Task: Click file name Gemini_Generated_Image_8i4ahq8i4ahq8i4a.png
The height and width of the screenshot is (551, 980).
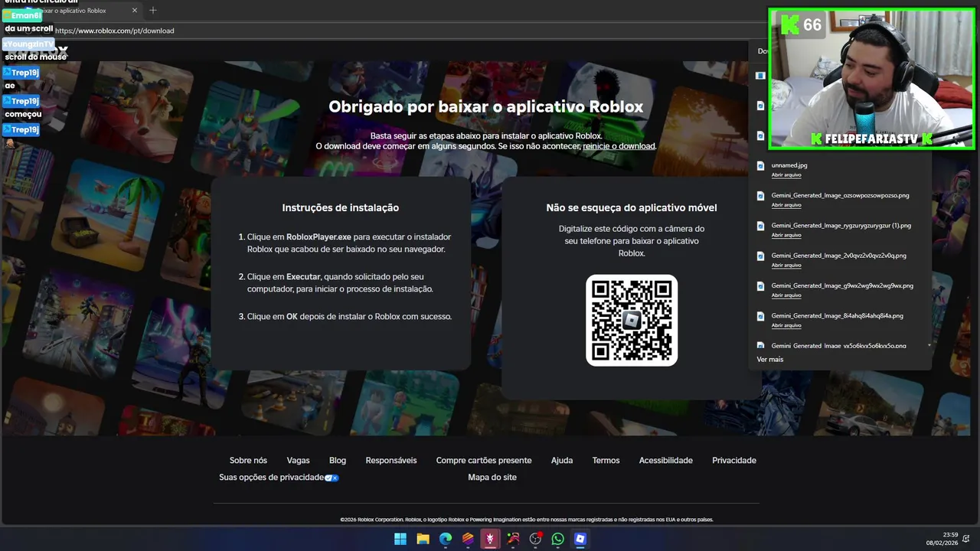Action: (838, 315)
